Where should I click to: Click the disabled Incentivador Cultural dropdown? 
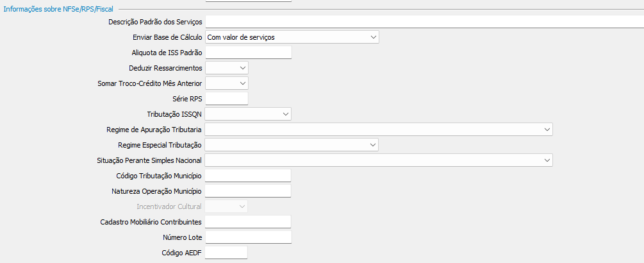coord(226,207)
